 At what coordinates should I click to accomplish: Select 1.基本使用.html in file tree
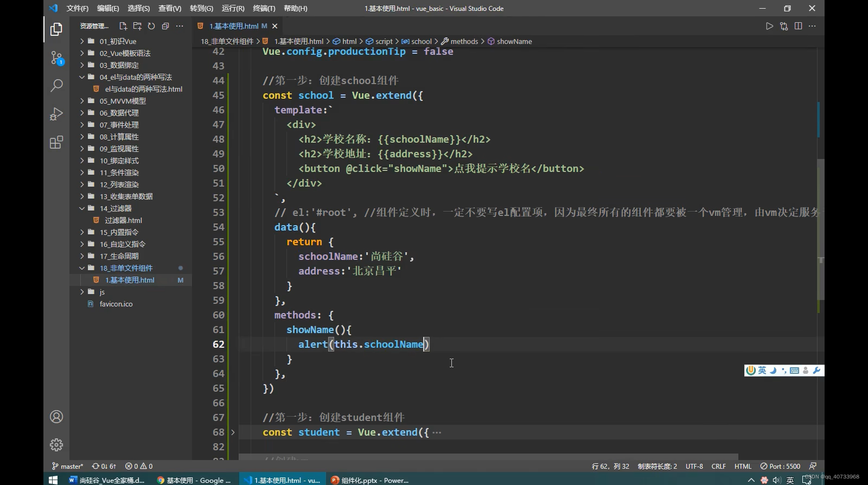point(131,280)
